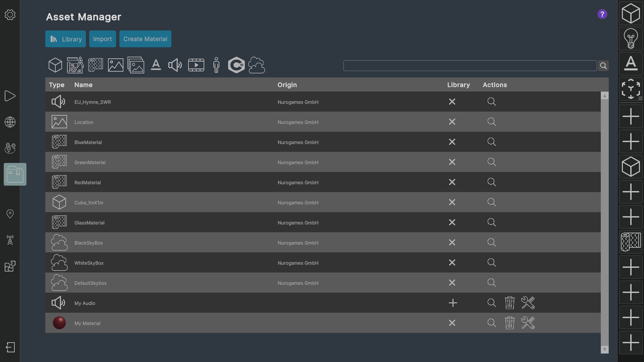Image resolution: width=644 pixels, height=362 pixels.
Task: Remove BlueMaterial from the library
Action: pyautogui.click(x=452, y=142)
